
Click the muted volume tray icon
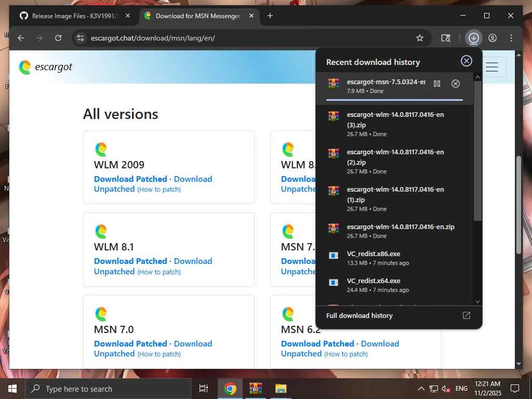[446, 389]
